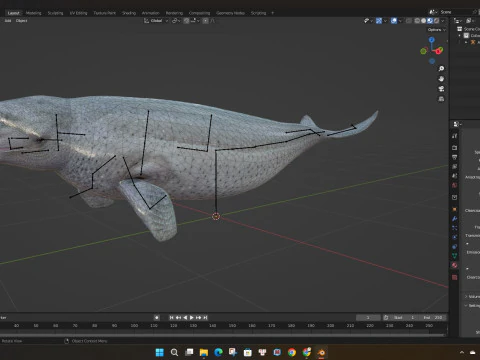Toggle X-ray mode in viewport
480x360 pixels.
(x=409, y=21)
